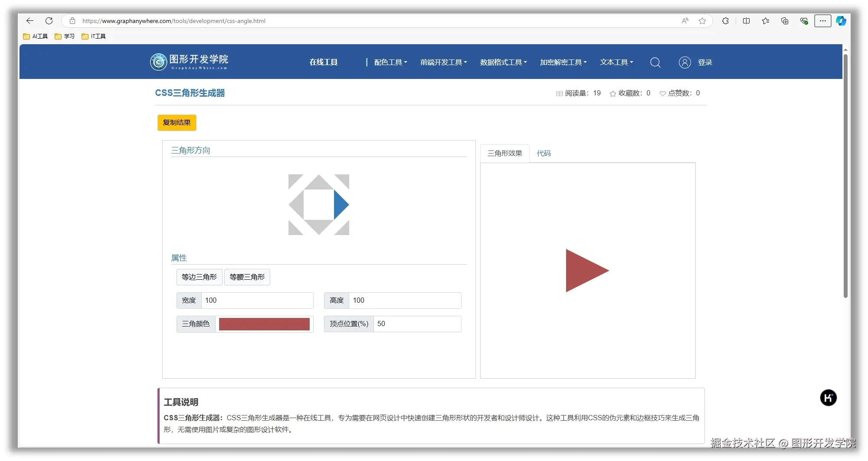This screenshot has height=461, width=868.
Task: Select the downward-pointing triangle direction
Action: click(319, 227)
